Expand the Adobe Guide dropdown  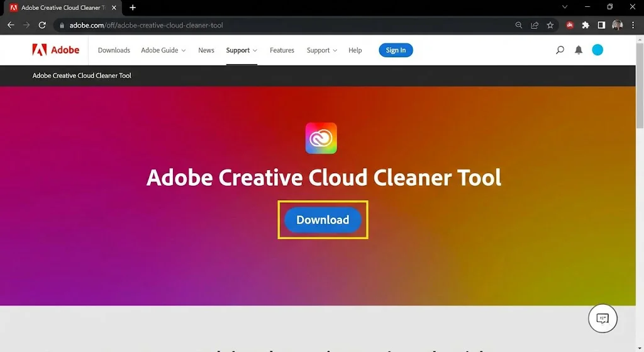click(x=163, y=50)
